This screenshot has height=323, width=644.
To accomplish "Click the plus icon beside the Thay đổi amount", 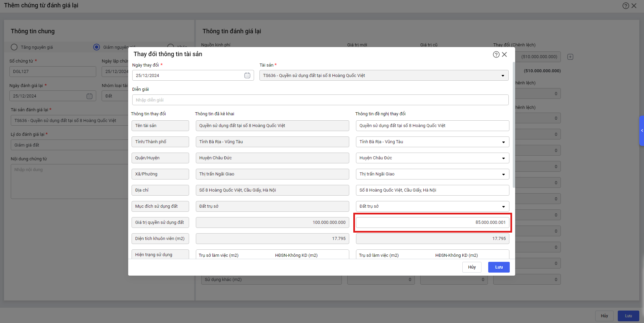I will tap(570, 57).
